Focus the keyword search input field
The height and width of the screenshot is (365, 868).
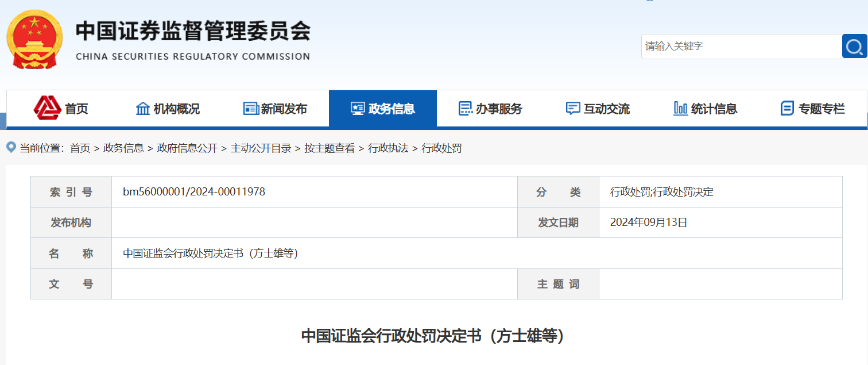point(742,46)
